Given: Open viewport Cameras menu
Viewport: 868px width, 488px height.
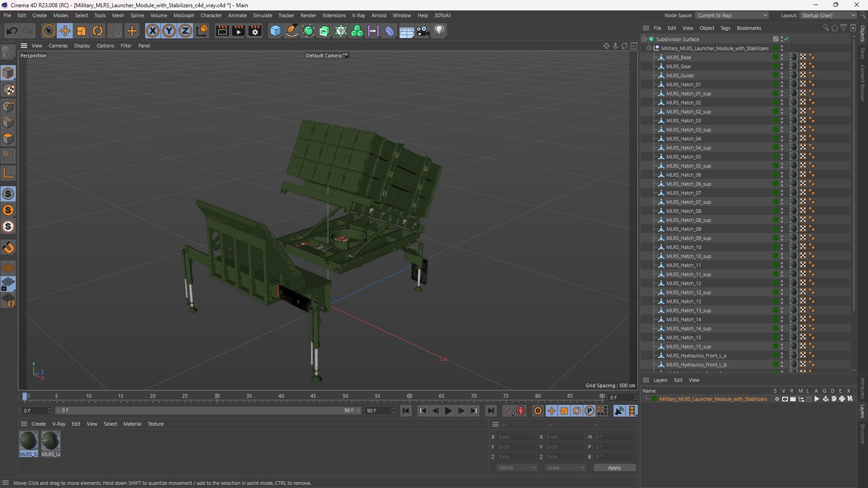Looking at the screenshot, I should [x=58, y=46].
